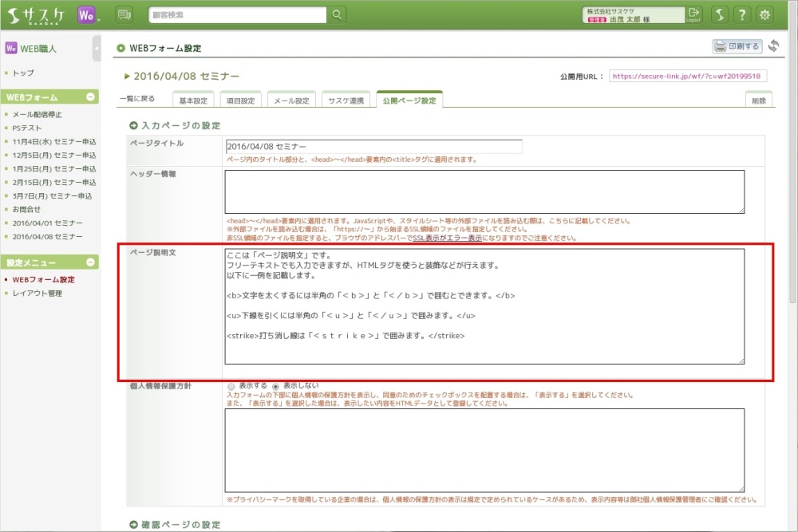Viewport: 798px width, 532px height.
Task: Click the refresh arrows icon beside print
Action: [x=773, y=46]
